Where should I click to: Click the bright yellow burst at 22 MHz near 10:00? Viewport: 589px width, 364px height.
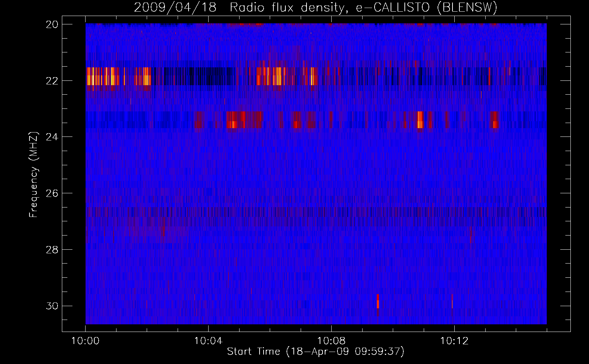click(x=103, y=76)
